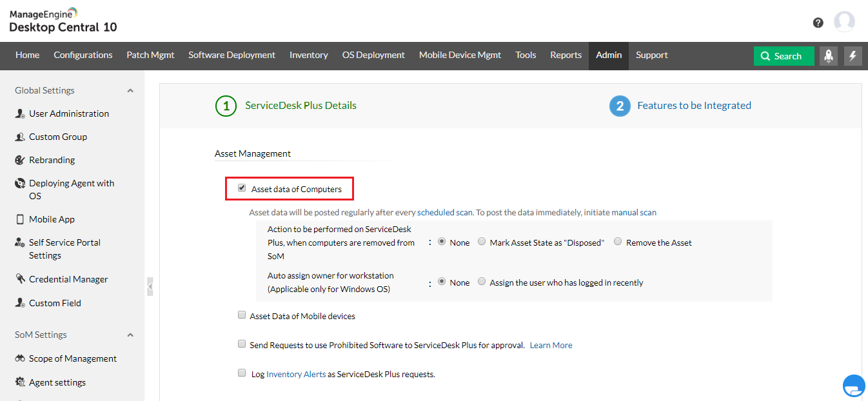This screenshot has height=401, width=868.
Task: Click the Asset Management section heading
Action: (x=253, y=153)
